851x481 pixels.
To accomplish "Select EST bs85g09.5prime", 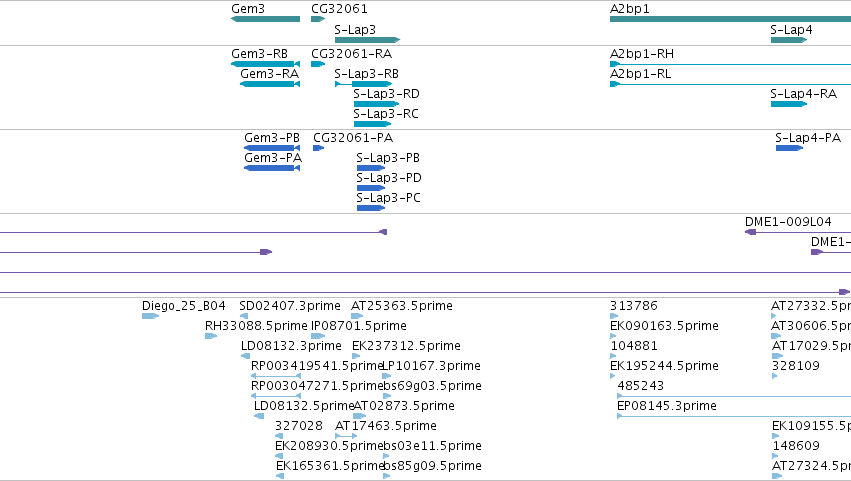I will coord(386,477).
